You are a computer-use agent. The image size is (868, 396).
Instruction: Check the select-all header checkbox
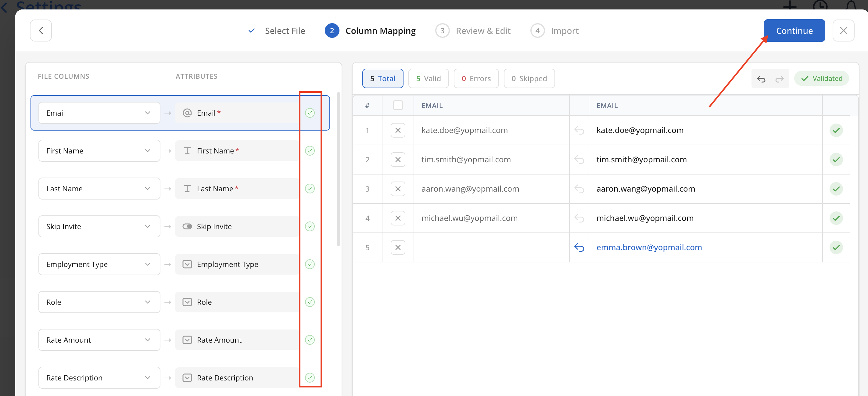tap(398, 106)
